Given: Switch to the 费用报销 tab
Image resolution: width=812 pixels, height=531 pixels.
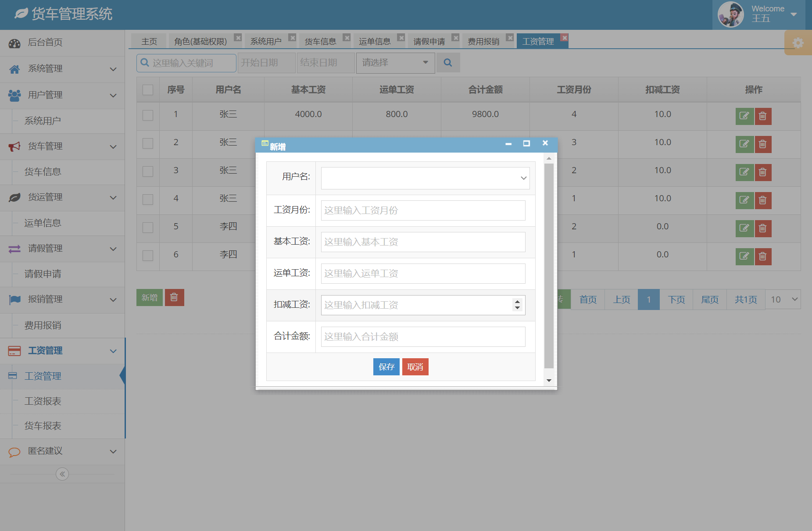Looking at the screenshot, I should click(484, 41).
